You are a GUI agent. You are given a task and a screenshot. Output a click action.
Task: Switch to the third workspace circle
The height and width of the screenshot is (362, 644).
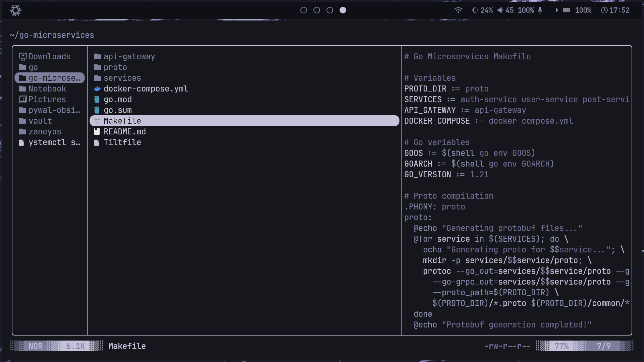(330, 10)
